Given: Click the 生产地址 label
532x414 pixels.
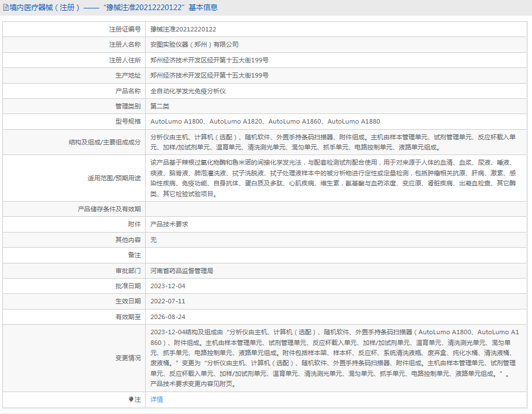Looking at the screenshot, I should click(x=128, y=75).
